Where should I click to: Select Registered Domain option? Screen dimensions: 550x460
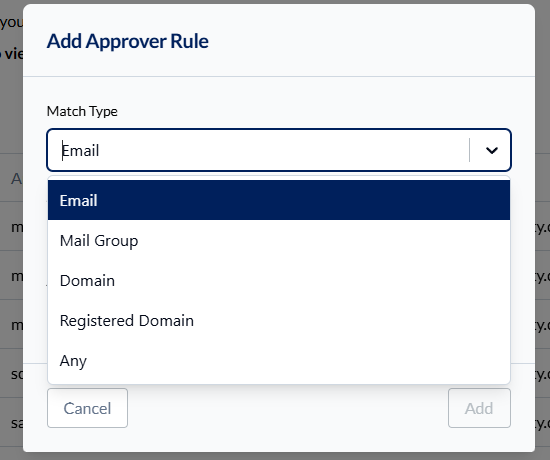pyautogui.click(x=279, y=320)
